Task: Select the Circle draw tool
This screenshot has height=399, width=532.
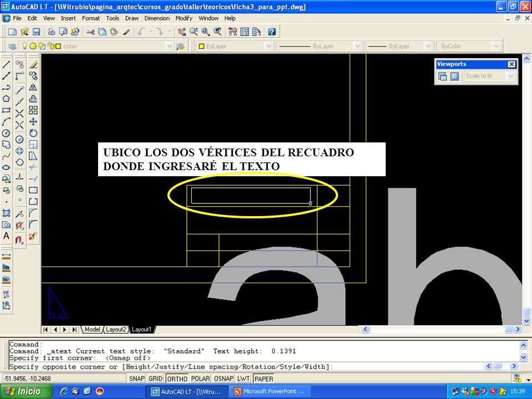Action: click(x=6, y=134)
